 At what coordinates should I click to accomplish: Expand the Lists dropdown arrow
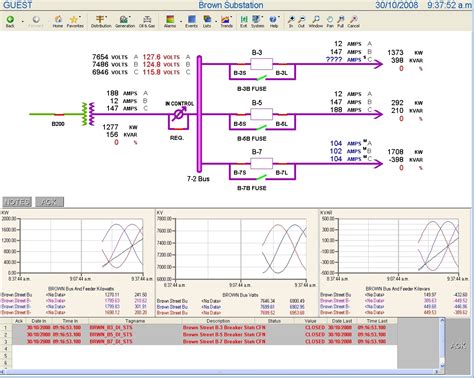pos(216,21)
